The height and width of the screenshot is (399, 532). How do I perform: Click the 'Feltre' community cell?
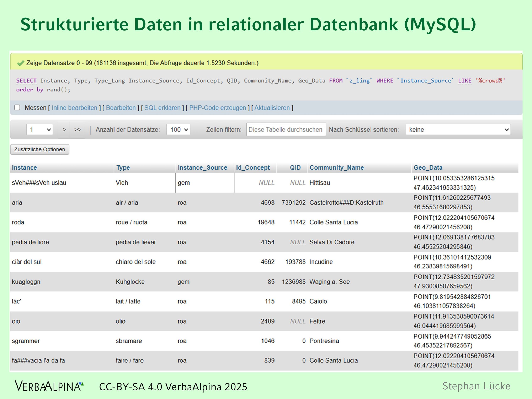coord(360,321)
